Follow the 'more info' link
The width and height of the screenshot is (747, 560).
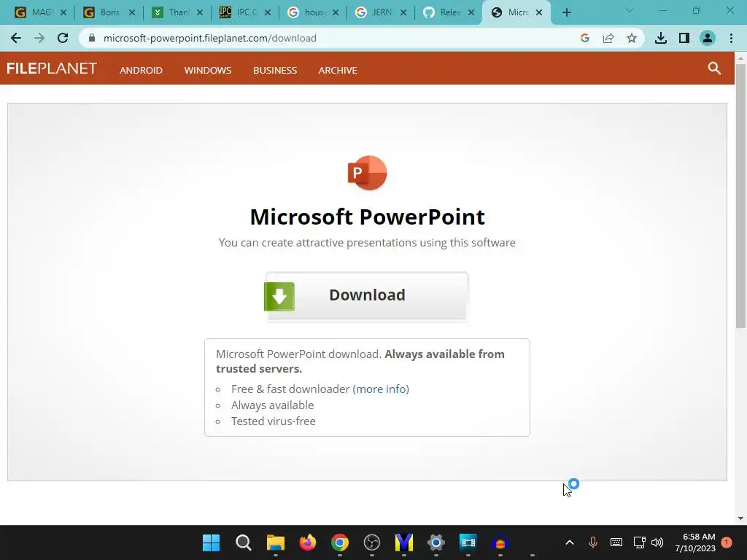point(381,389)
